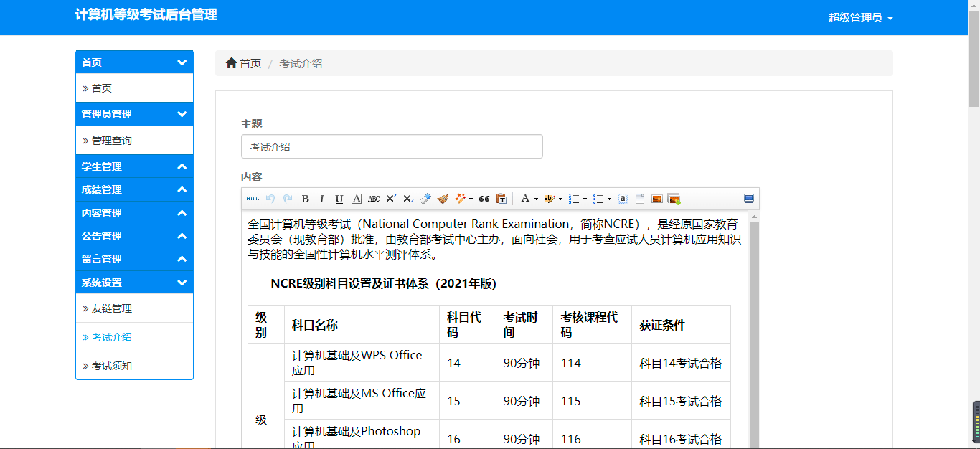The width and height of the screenshot is (980, 449).
Task: Open font color dropdown arrow
Action: point(536,199)
